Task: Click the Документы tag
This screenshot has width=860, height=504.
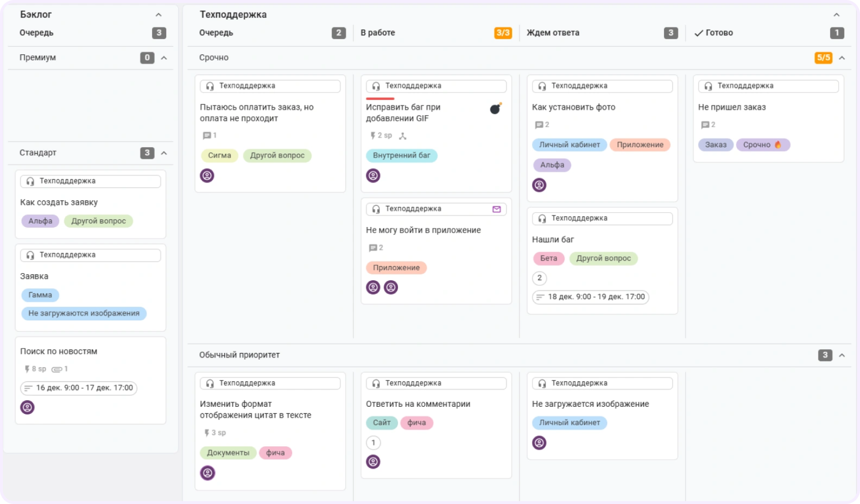Action: 228,453
